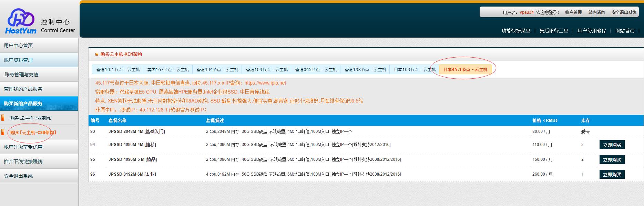
Task: Click the orange icon beside 购买[云主机-KVM架构]
Action: (x=3, y=118)
